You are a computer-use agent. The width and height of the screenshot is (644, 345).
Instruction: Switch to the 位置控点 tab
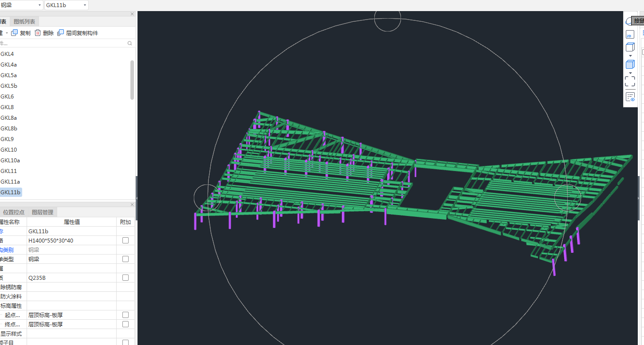pos(14,212)
